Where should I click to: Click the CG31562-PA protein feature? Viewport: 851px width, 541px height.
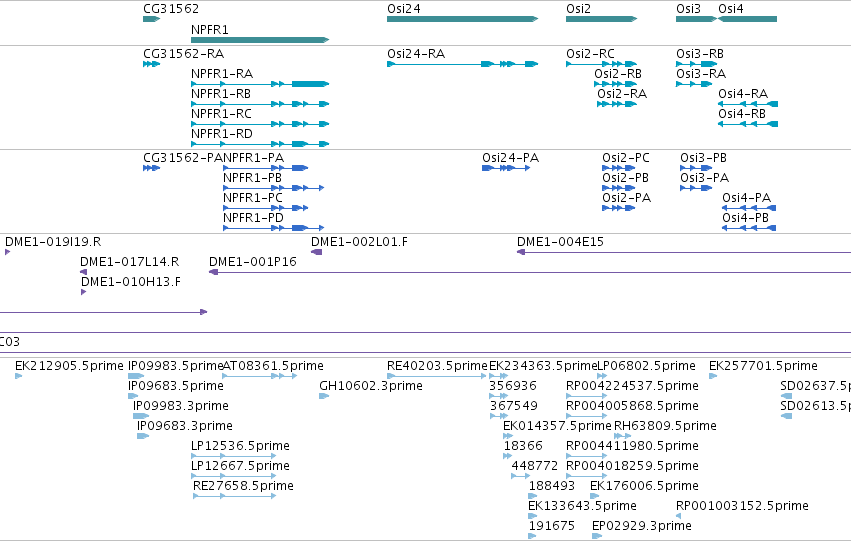click(151, 168)
